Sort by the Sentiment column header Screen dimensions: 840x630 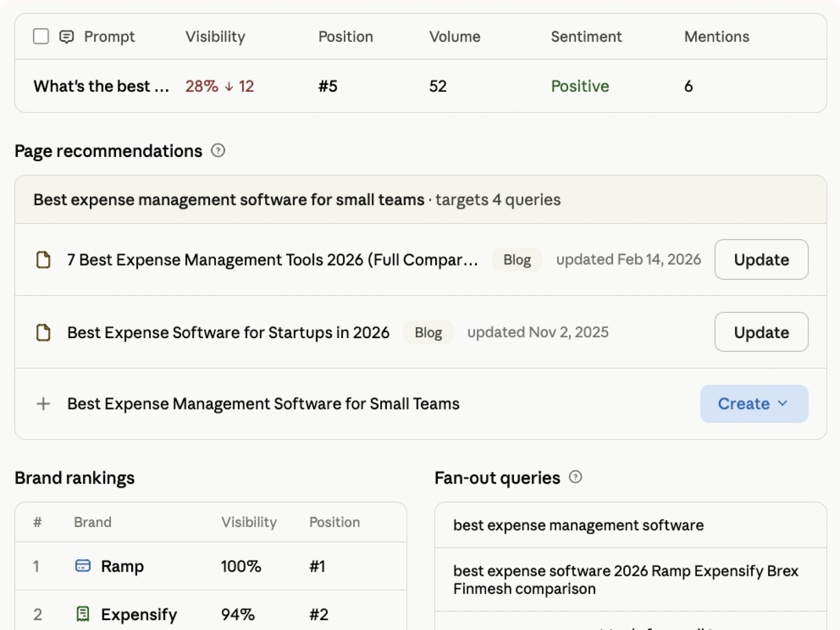coord(586,37)
